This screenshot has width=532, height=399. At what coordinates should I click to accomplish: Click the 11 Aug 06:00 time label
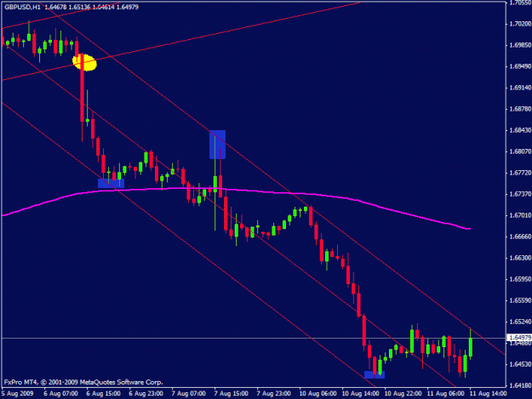coord(445,394)
